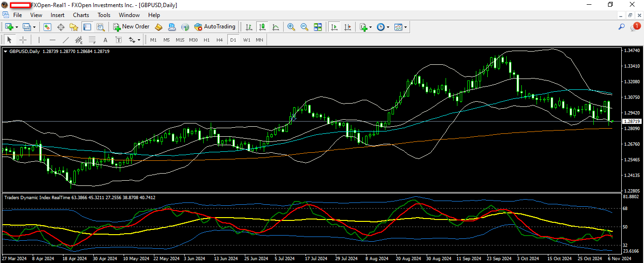Toggle the Data Window panel
The image size is (644, 263).
point(61,27)
